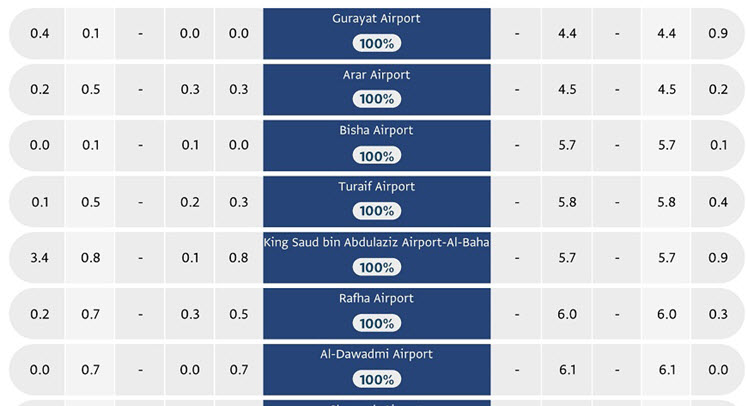Click the 3.4 value cell
This screenshot has height=406, width=746.
pyautogui.click(x=40, y=258)
